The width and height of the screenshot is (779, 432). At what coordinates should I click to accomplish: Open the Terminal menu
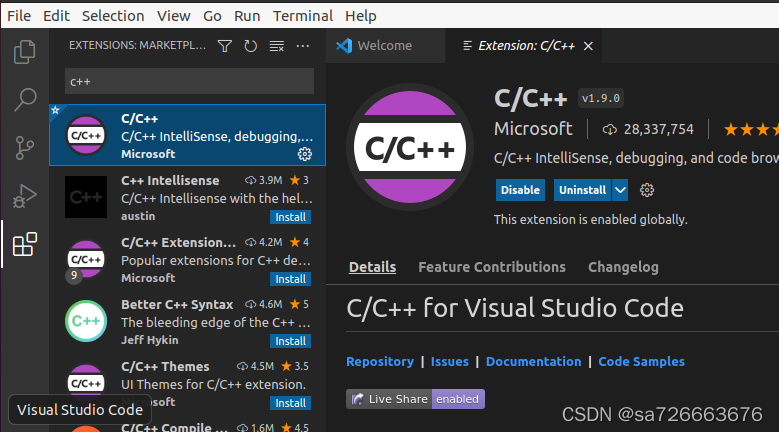pyautogui.click(x=303, y=16)
